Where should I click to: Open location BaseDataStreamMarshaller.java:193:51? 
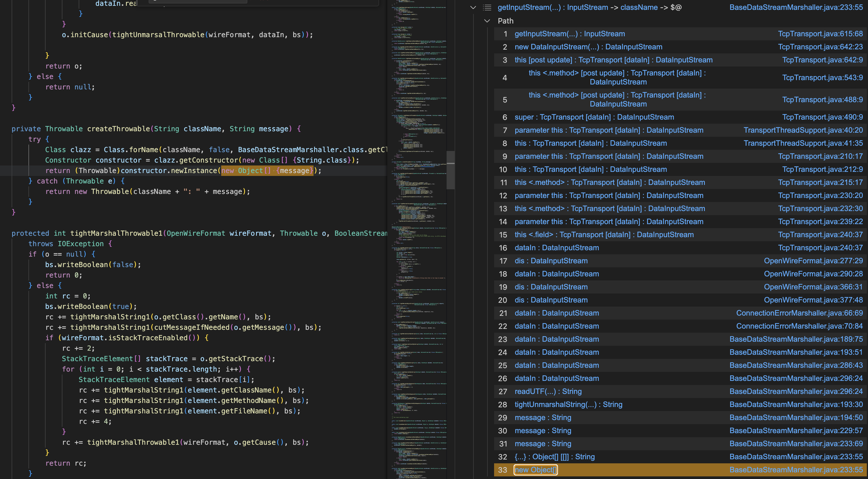[796, 352]
